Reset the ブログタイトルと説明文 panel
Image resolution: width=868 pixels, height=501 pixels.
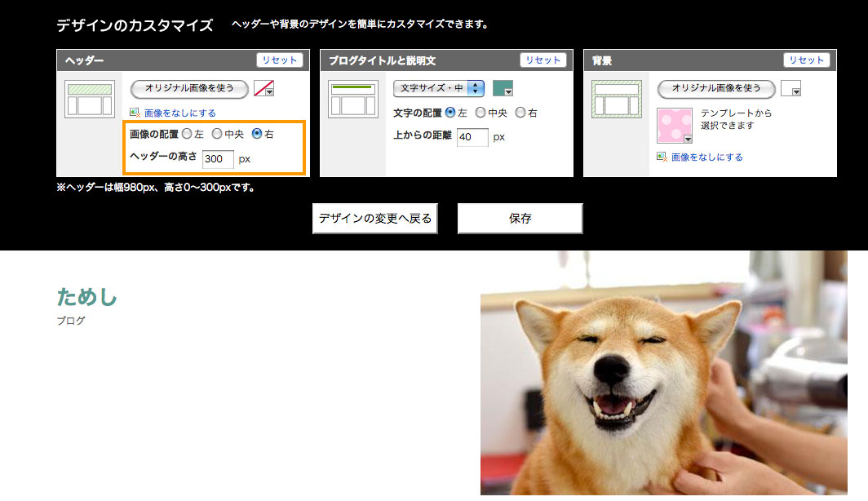point(543,60)
